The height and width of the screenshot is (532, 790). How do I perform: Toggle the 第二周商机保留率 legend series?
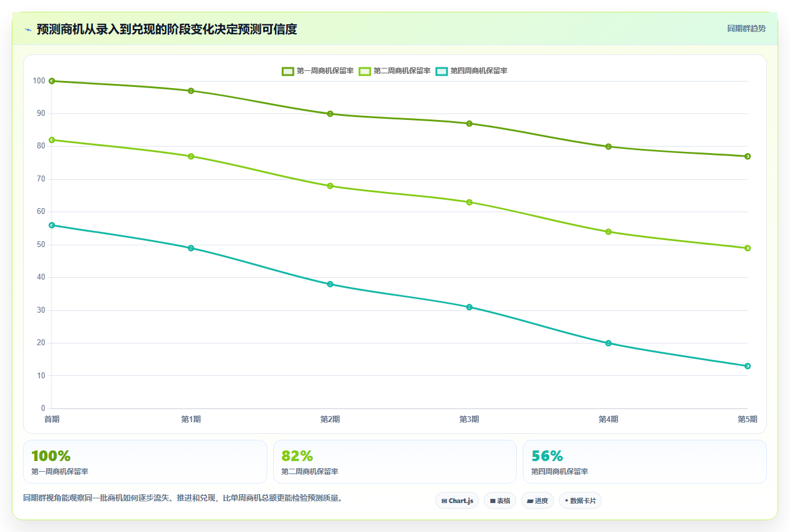point(394,71)
